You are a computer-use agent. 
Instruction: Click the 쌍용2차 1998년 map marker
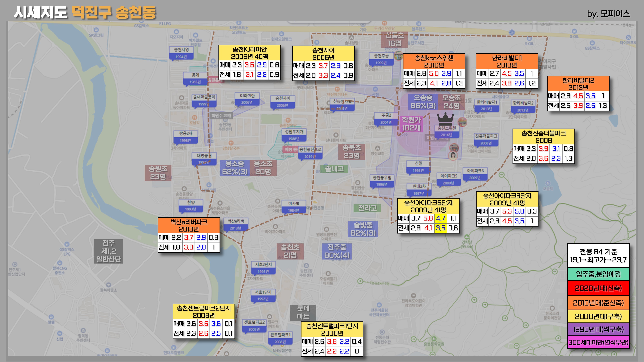click(185, 137)
